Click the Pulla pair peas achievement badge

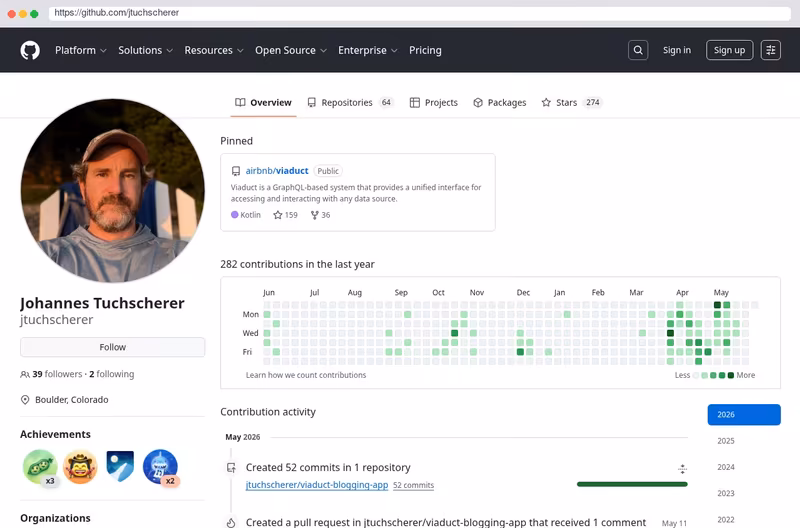pyautogui.click(x=40, y=466)
